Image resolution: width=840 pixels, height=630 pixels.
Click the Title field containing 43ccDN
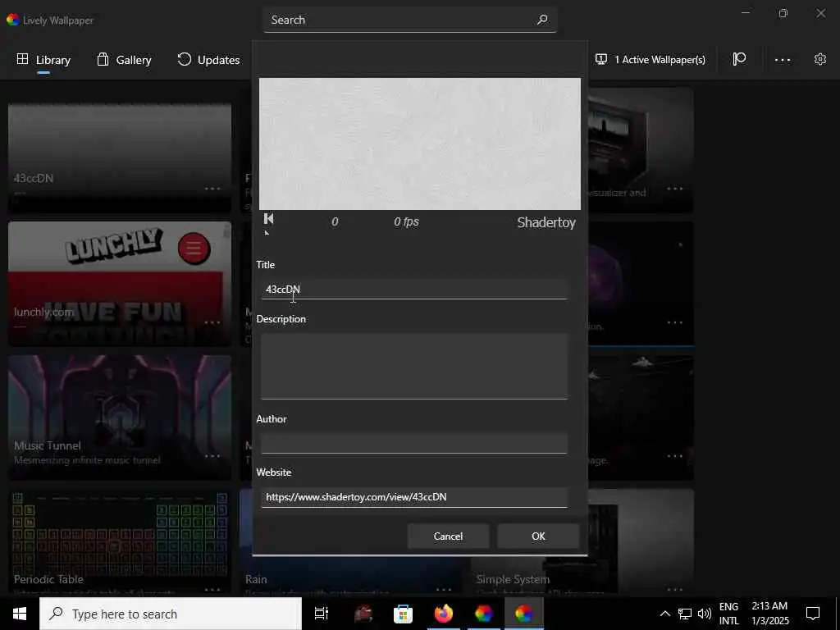413,290
